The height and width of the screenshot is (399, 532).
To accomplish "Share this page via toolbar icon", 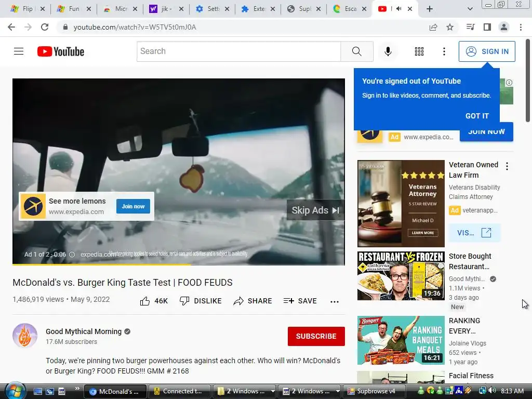I will coord(433,27).
